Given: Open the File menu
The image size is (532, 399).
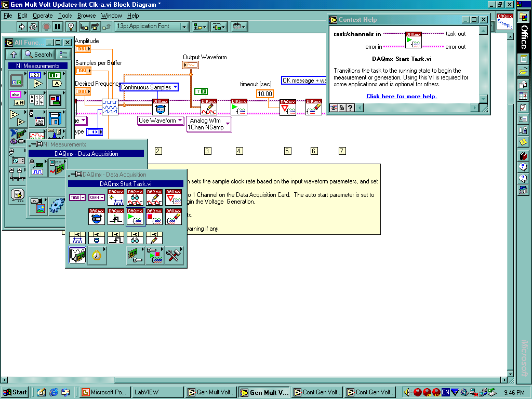Looking at the screenshot, I should click(x=8, y=16).
